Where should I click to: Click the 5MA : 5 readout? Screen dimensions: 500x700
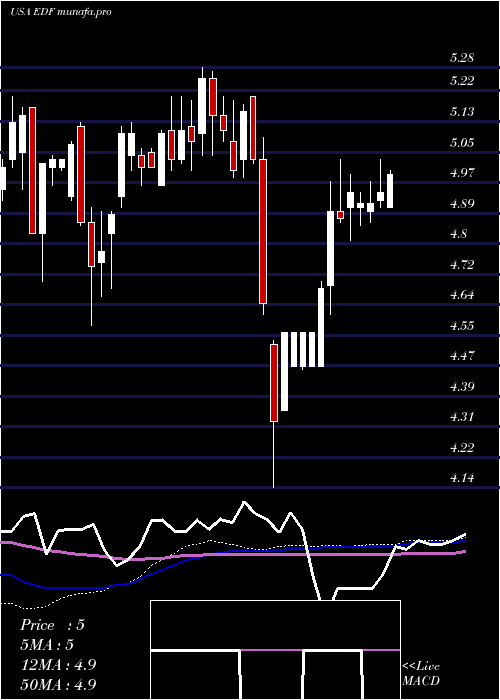[x=47, y=645]
